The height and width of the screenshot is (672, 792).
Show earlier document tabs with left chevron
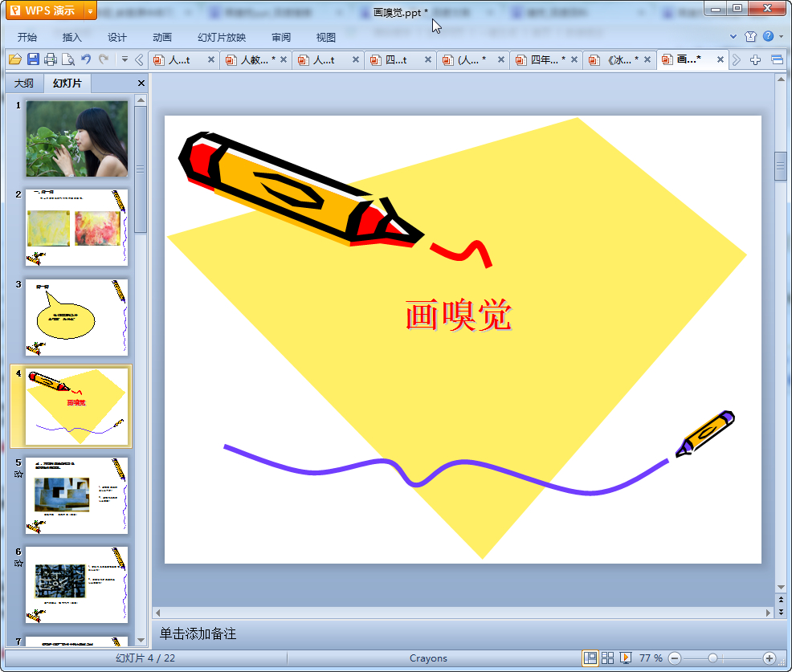click(140, 60)
